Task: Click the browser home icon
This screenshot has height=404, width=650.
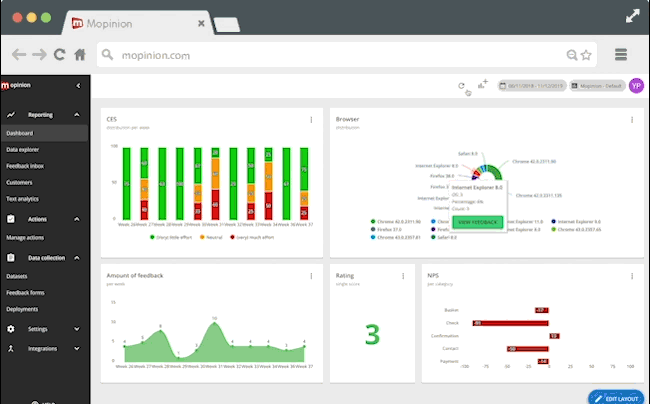Action: pos(80,55)
